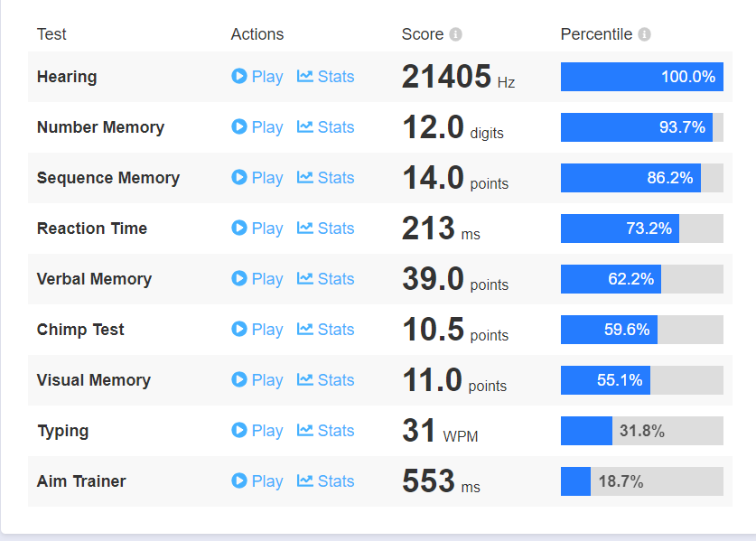Image resolution: width=756 pixels, height=541 pixels.
Task: Click the Percentile column info icon
Action: point(644,34)
